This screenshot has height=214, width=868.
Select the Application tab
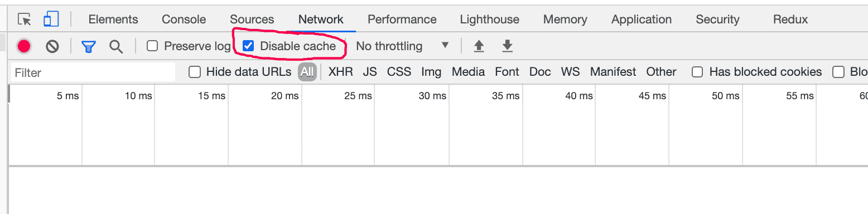point(642,20)
